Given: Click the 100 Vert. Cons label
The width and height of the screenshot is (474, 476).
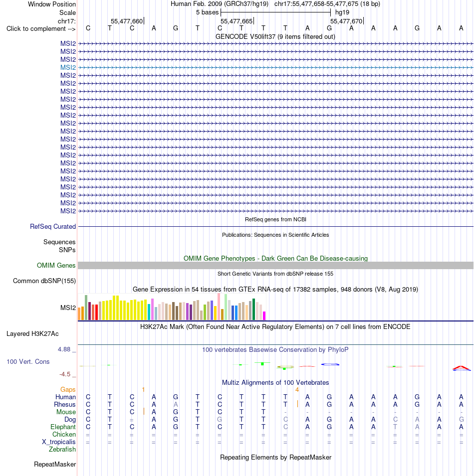Looking at the screenshot, I should pos(28,361).
